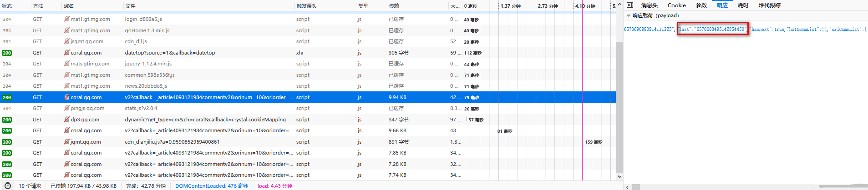Click insecure lock icon beside mats.gtimg.com
This screenshot has height=190, width=868.
(x=67, y=64)
